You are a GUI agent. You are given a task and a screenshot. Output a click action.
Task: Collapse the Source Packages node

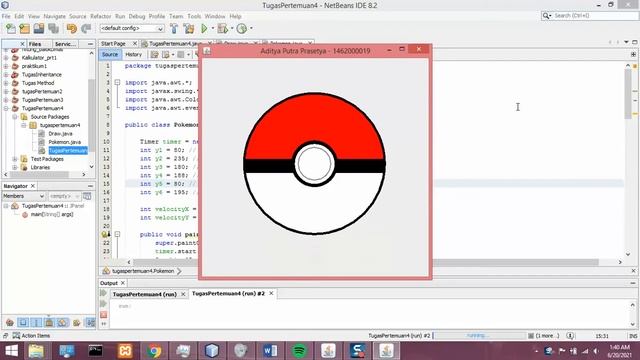[x=15, y=117]
